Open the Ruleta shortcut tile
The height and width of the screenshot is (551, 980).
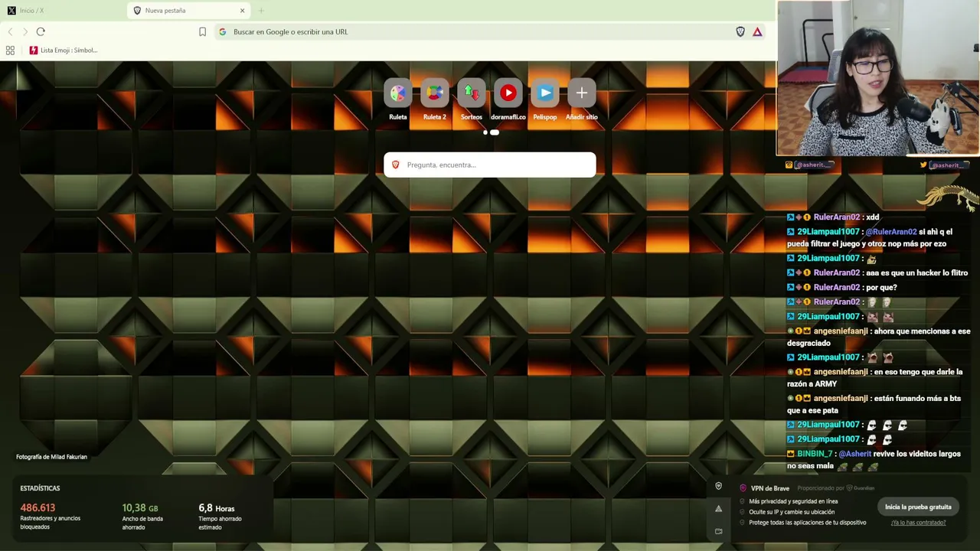point(398,100)
